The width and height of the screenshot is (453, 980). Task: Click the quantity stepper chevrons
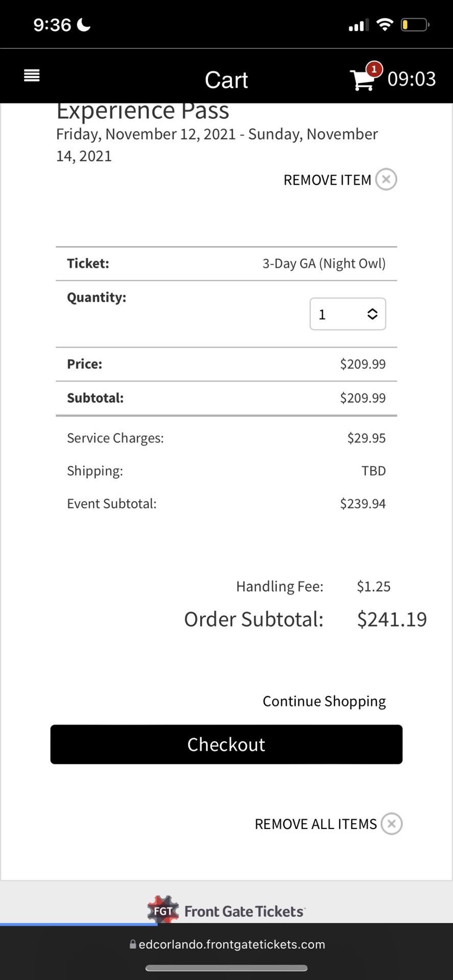point(372,314)
